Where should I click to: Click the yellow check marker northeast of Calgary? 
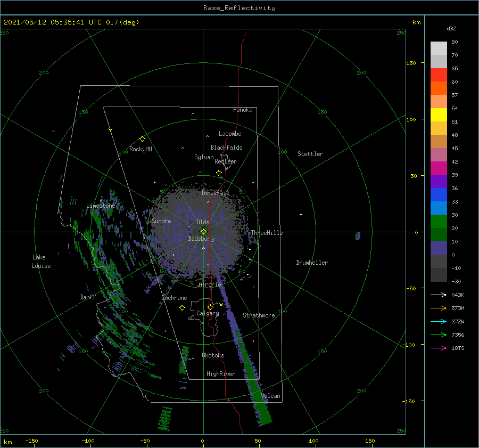221,305
